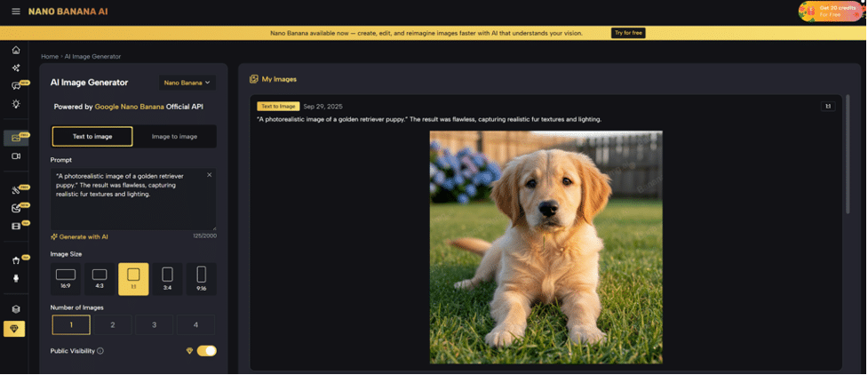868x375 pixels.
Task: Open the stacked layers sidebar icon
Action: [x=16, y=309]
